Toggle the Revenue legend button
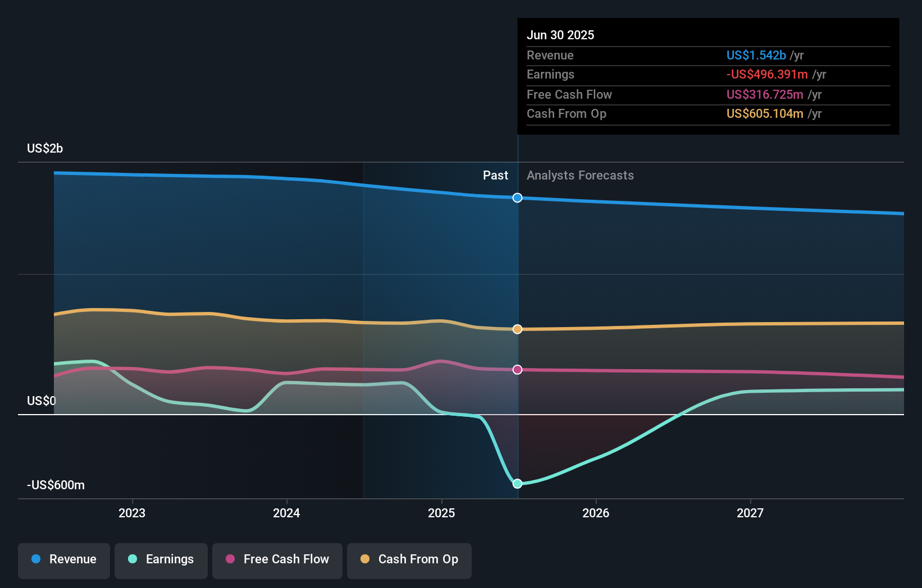 [64, 561]
